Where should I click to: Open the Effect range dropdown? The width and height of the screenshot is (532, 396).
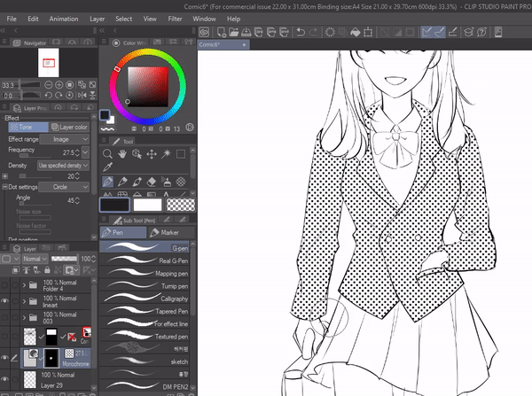63,139
